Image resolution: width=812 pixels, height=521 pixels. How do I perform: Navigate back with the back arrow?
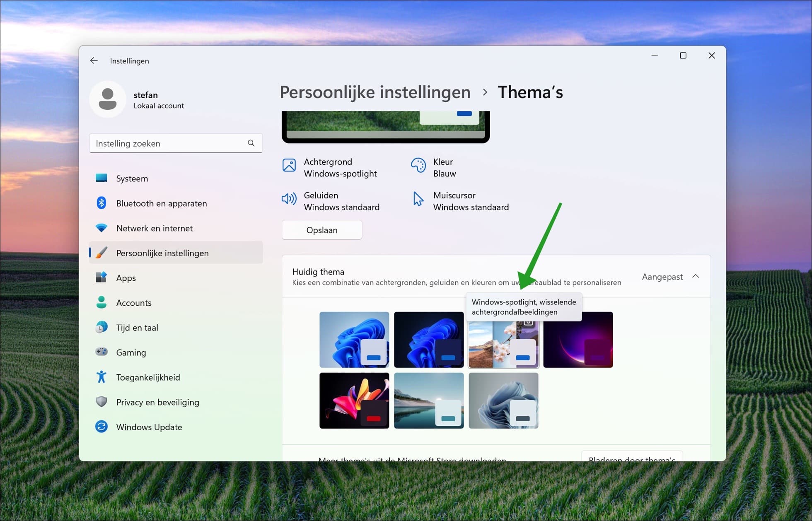[94, 60]
